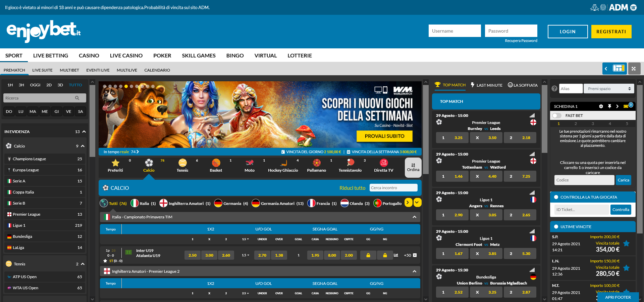Open the POKER menu

tap(162, 55)
